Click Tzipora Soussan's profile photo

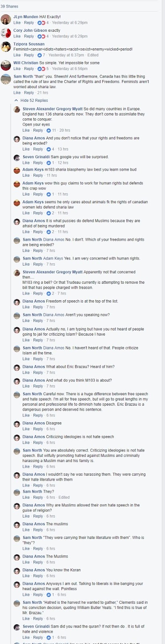pos(6,47)
